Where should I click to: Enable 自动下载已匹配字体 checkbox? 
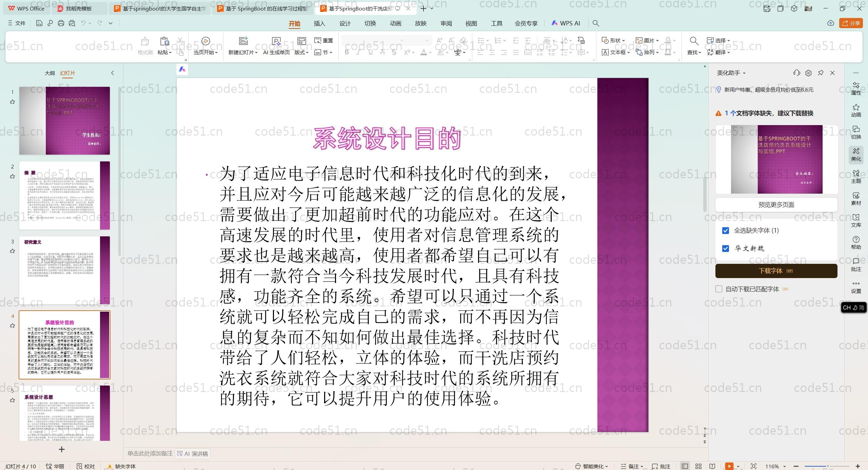tap(719, 289)
